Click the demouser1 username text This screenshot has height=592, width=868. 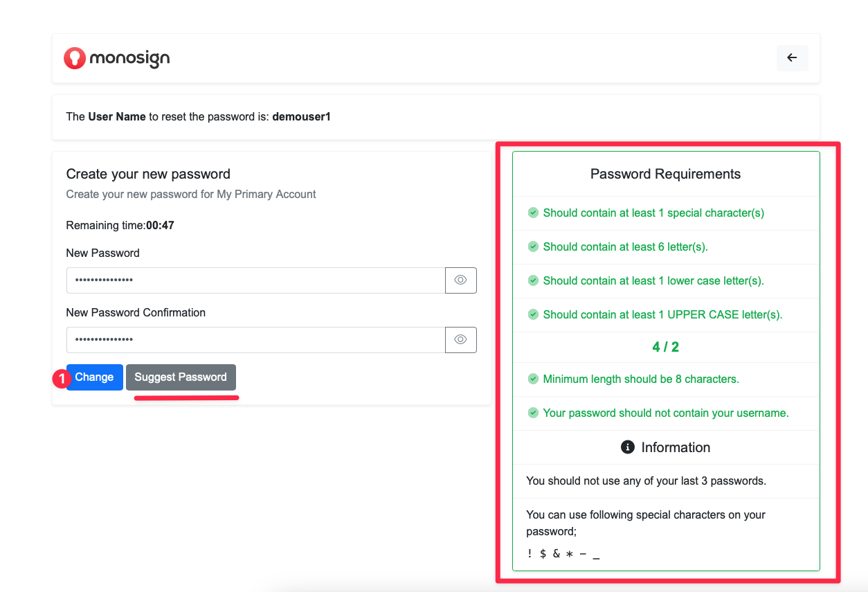[301, 117]
